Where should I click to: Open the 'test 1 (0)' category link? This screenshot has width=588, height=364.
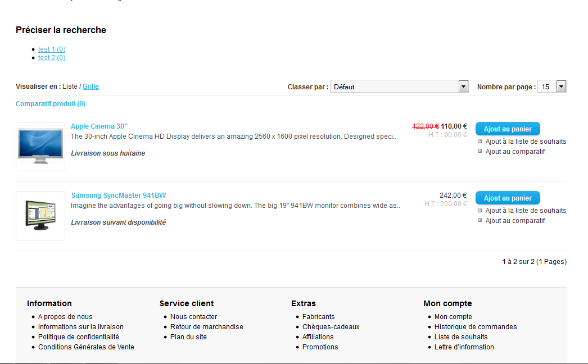tap(52, 49)
